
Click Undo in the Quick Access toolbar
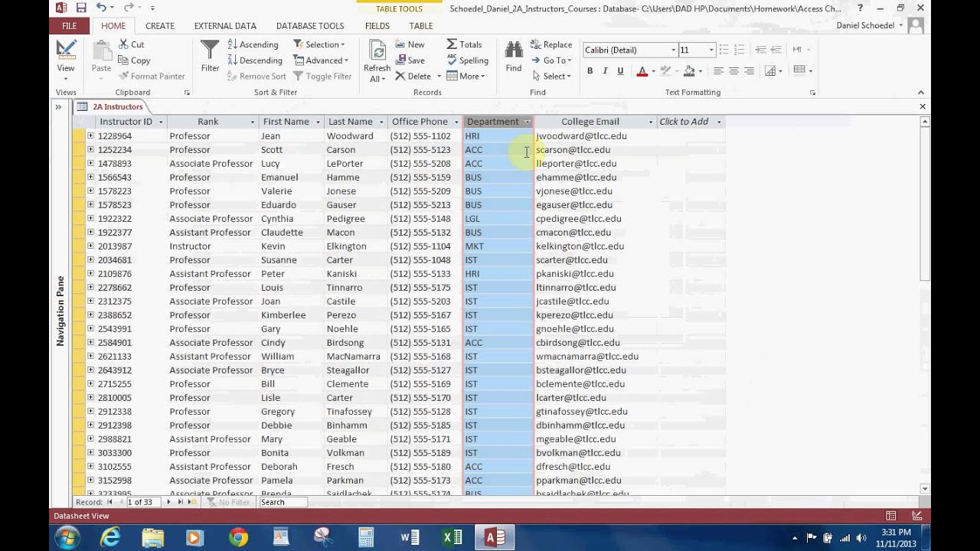102,8
